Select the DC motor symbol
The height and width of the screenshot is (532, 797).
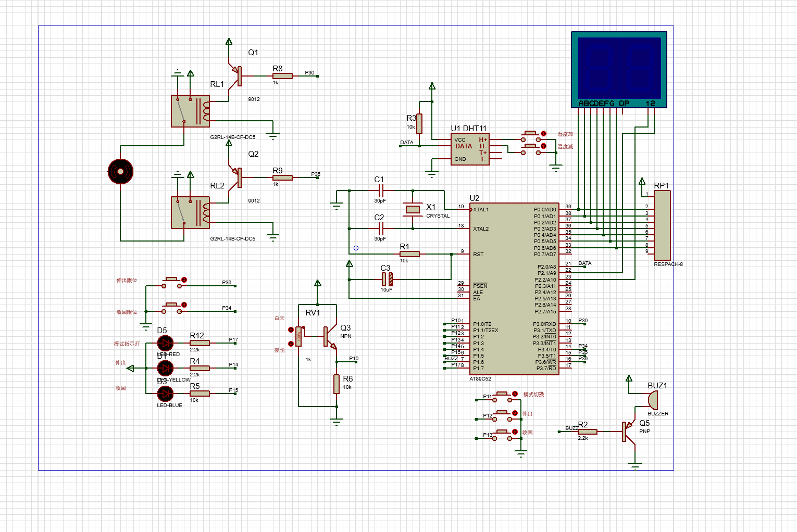click(x=120, y=171)
